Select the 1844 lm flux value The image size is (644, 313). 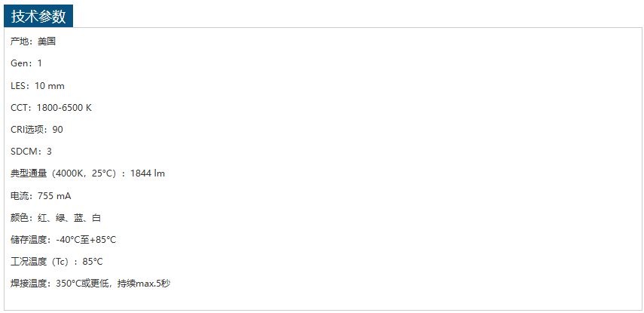[x=148, y=173]
